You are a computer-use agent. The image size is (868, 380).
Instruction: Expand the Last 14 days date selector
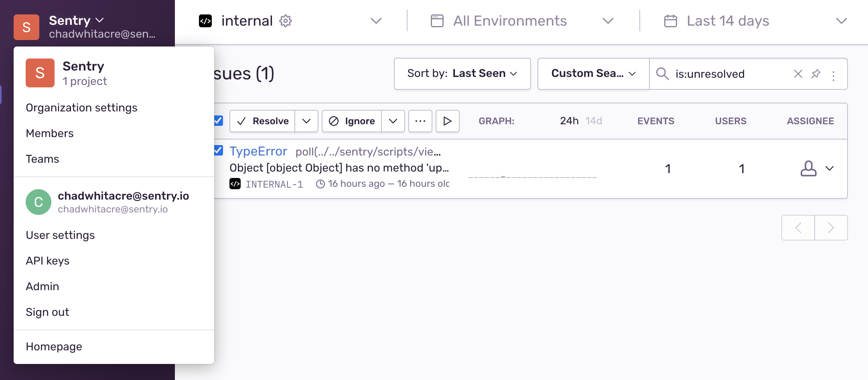coord(756,21)
